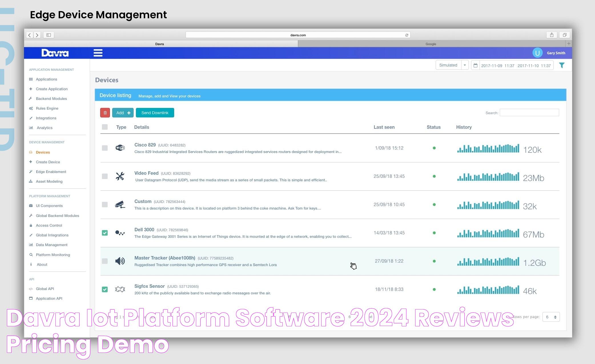This screenshot has width=595, height=364.
Task: Open Rules Engine in sidebar
Action: click(x=47, y=108)
